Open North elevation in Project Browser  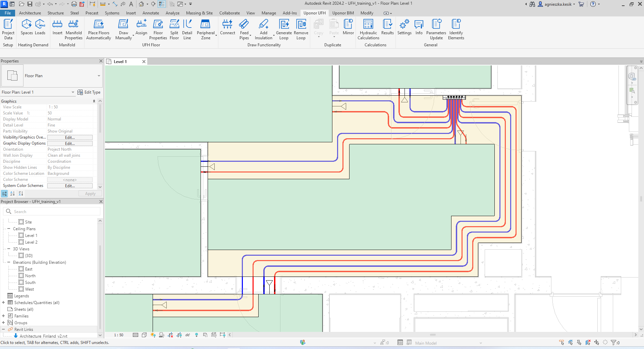point(30,276)
